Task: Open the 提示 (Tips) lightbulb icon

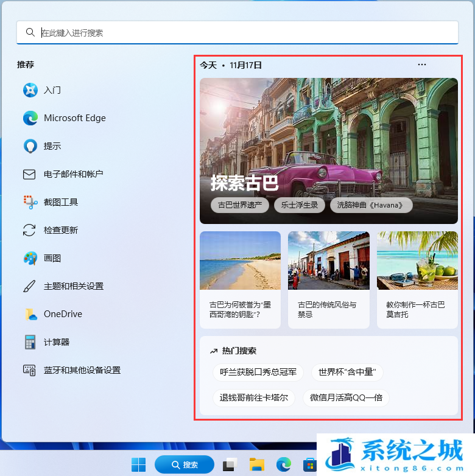Action: pos(30,146)
